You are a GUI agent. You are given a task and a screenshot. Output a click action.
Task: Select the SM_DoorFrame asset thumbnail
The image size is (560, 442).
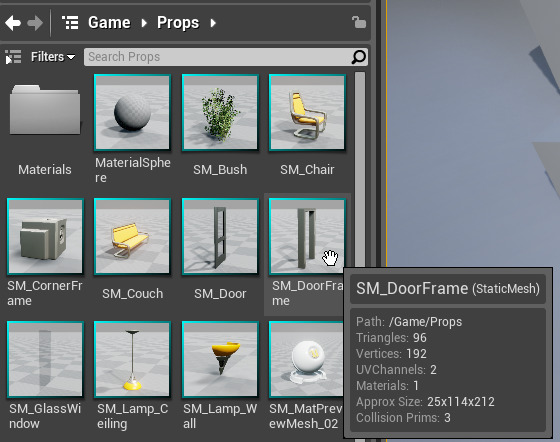pyautogui.click(x=307, y=236)
